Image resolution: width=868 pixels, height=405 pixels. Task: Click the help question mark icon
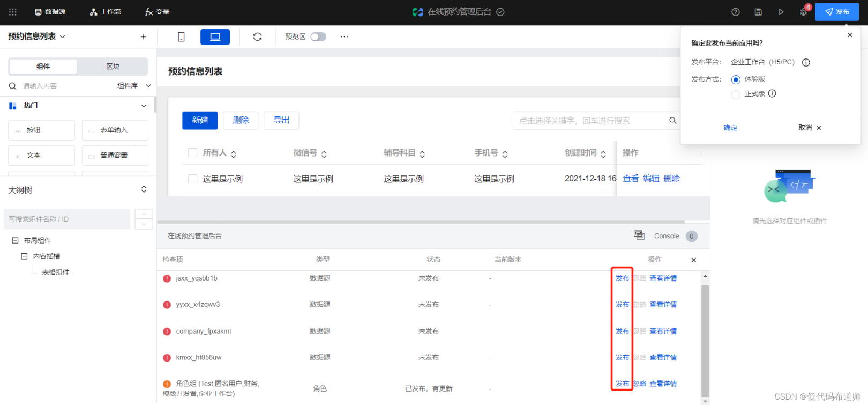coord(736,12)
